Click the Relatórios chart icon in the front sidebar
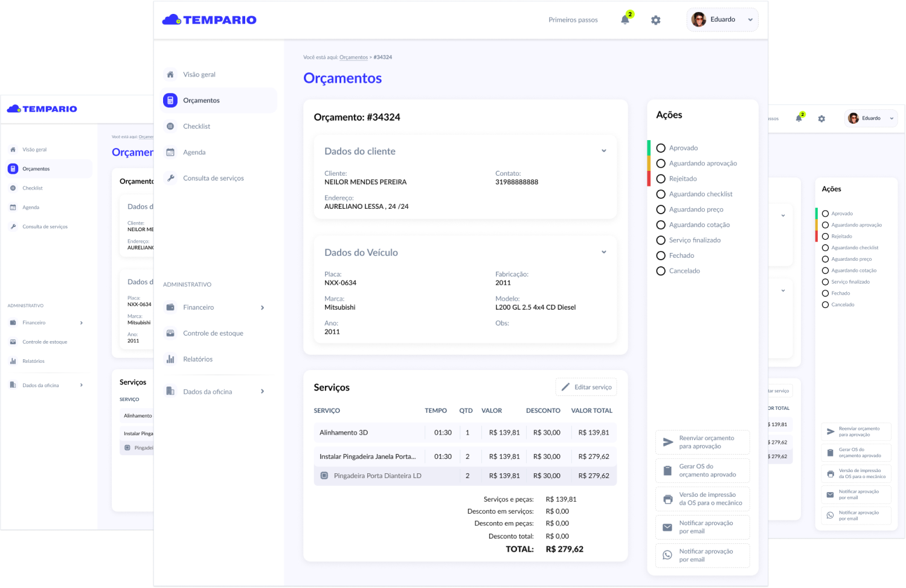 point(170,359)
